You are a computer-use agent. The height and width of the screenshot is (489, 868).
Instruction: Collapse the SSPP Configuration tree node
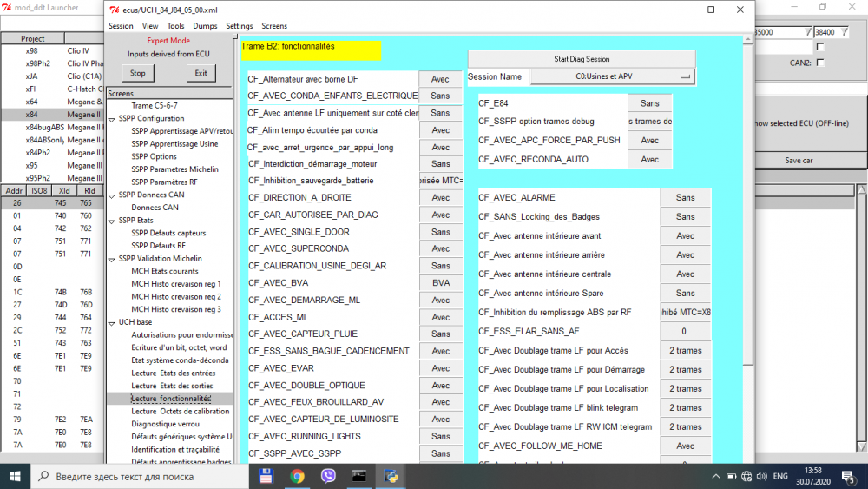(112, 119)
